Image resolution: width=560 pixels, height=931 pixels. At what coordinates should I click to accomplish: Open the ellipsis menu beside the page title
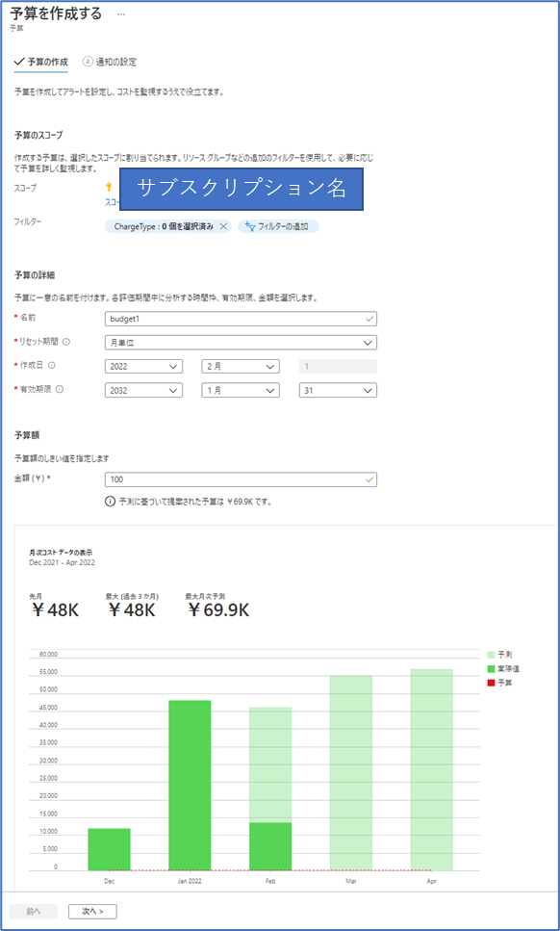click(121, 14)
